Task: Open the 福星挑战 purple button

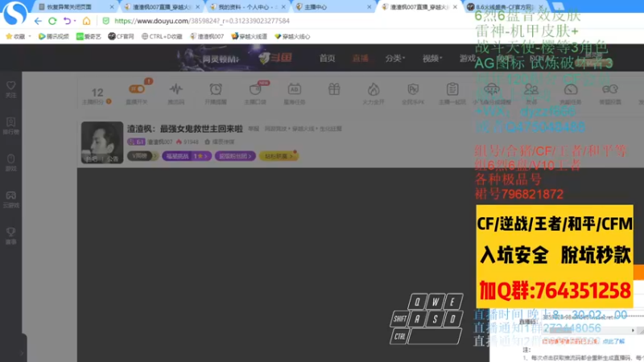Action: click(187, 156)
